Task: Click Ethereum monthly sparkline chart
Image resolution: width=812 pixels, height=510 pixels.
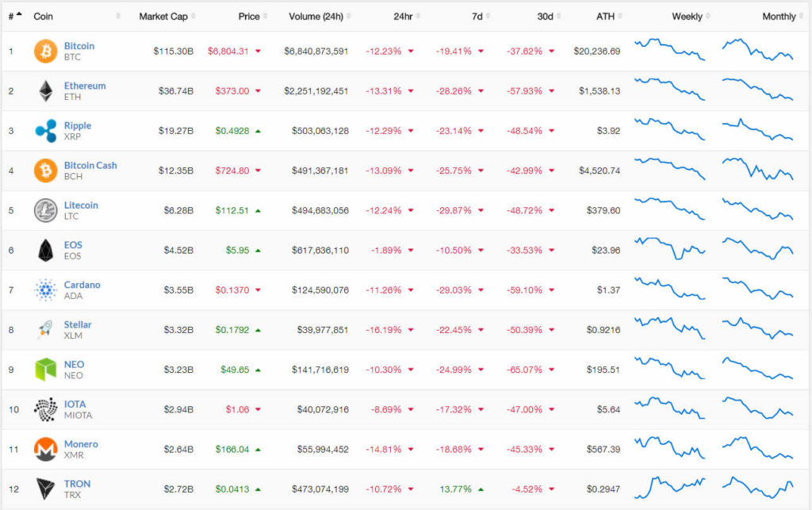Action: (757, 89)
